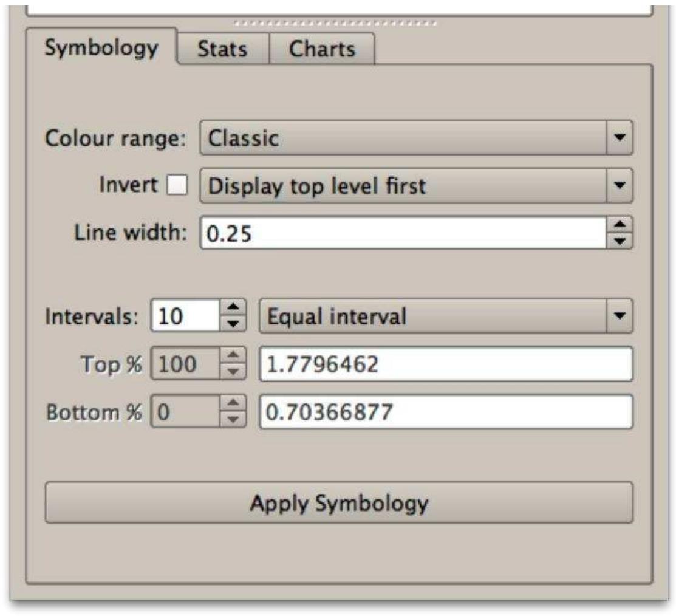Click the Colour range label
Viewport: 676px width, 616px height.
click(x=115, y=139)
